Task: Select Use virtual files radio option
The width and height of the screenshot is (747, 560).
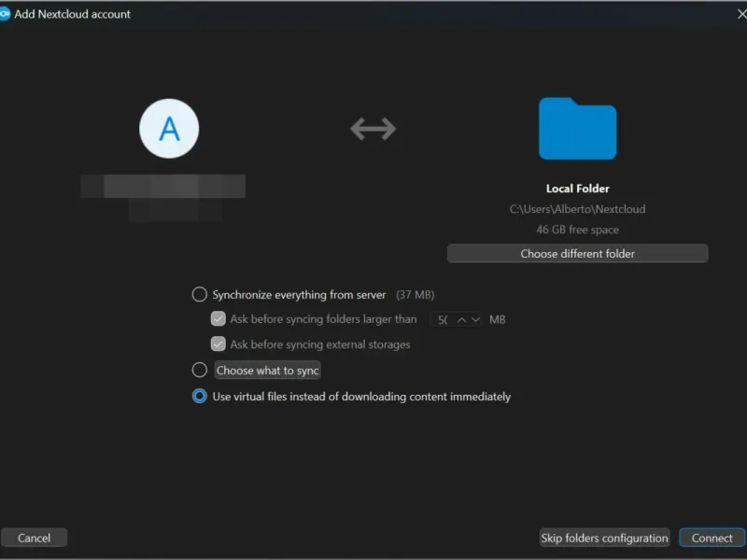Action: tap(200, 396)
